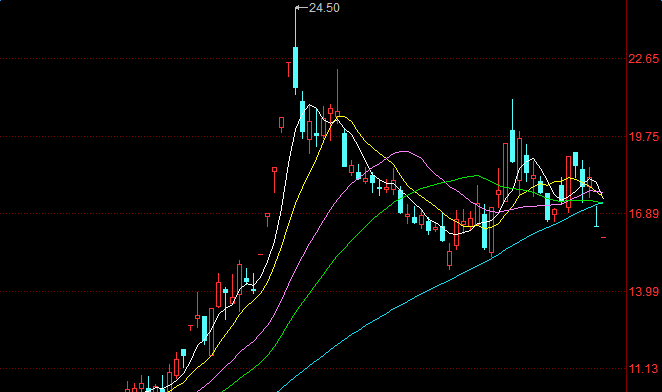Click the arrow pointing to the 24.50 high

coord(302,8)
